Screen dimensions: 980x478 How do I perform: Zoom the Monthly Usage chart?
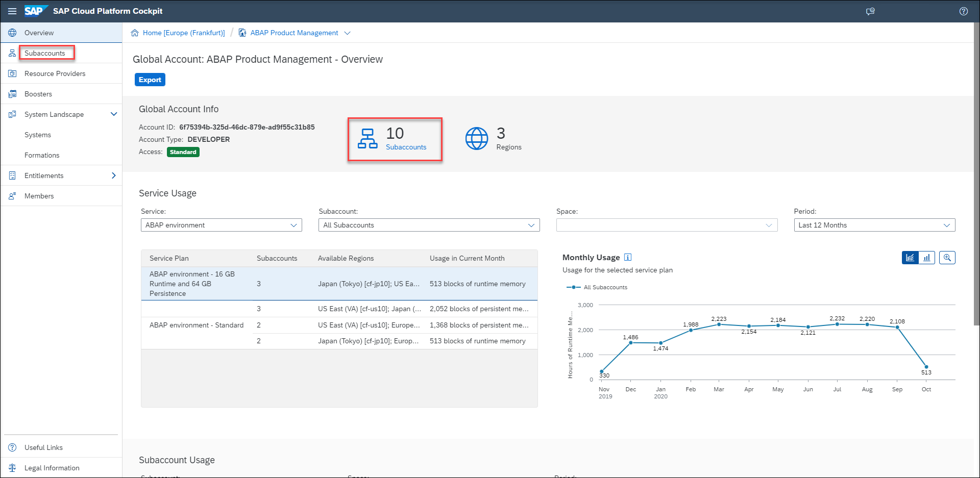(947, 258)
